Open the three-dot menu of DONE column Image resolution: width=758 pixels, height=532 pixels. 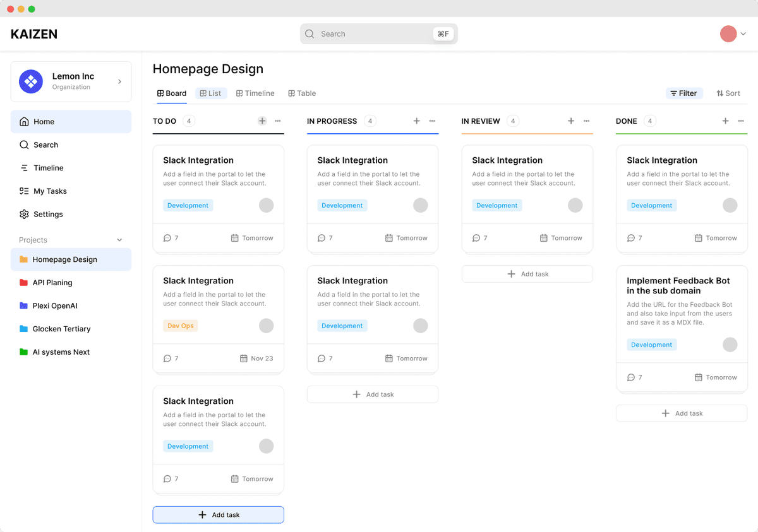[741, 121]
